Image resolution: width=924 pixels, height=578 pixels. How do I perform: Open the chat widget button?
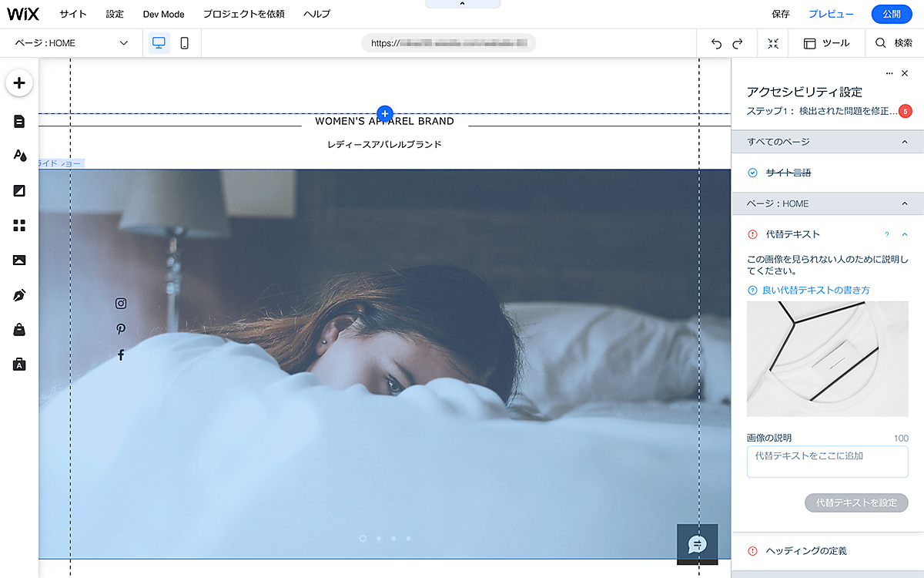coord(697,544)
